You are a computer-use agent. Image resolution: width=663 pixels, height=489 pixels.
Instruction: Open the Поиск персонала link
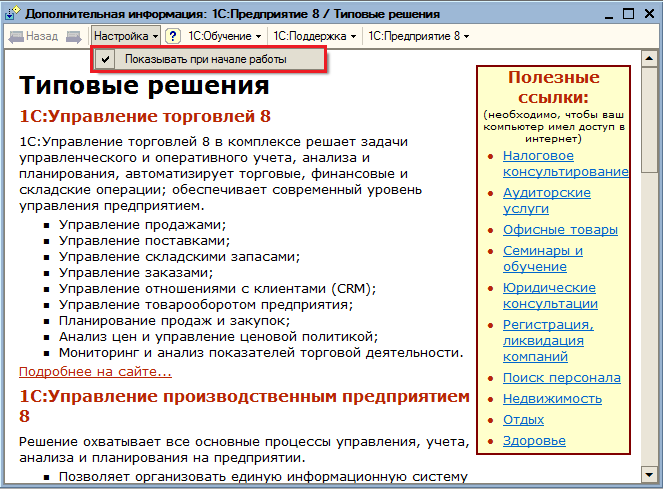click(x=562, y=377)
